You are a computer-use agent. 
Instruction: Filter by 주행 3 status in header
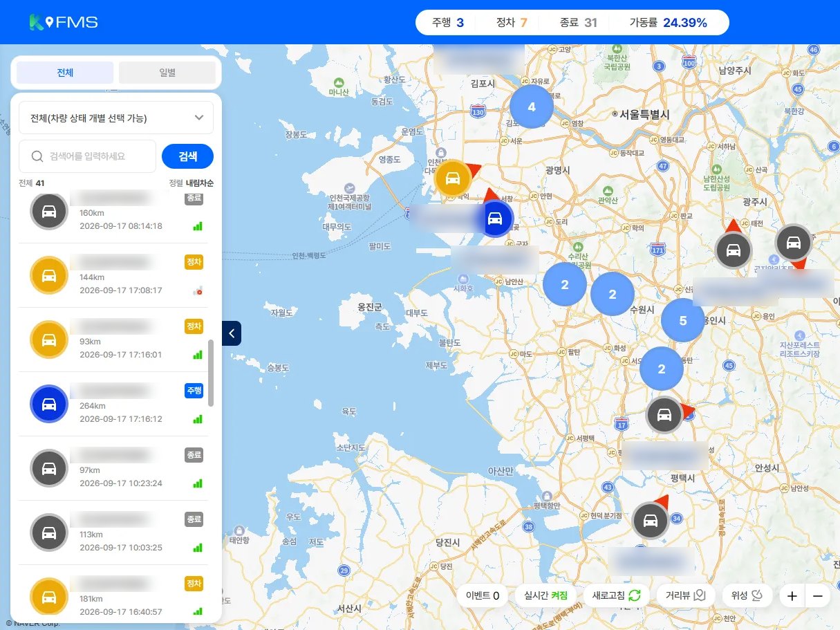[x=448, y=22]
